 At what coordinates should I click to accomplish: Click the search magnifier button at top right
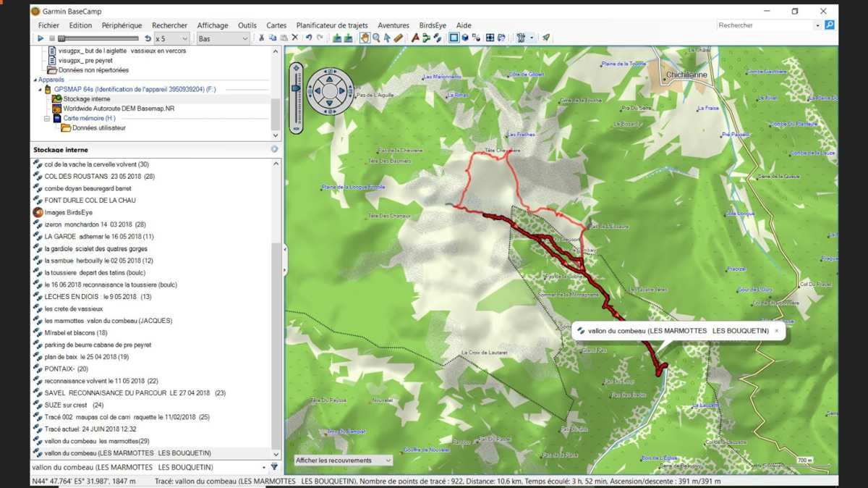pos(830,25)
